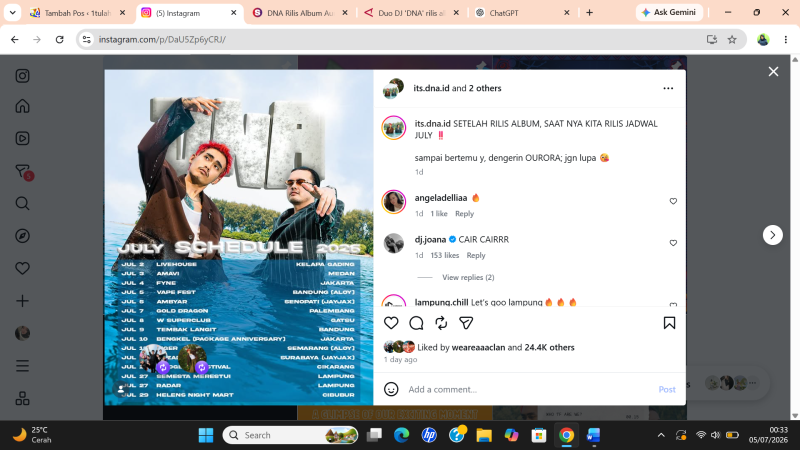The height and width of the screenshot is (450, 800).
Task: Switch to the DNA Rilis Album tab
Action: point(301,13)
